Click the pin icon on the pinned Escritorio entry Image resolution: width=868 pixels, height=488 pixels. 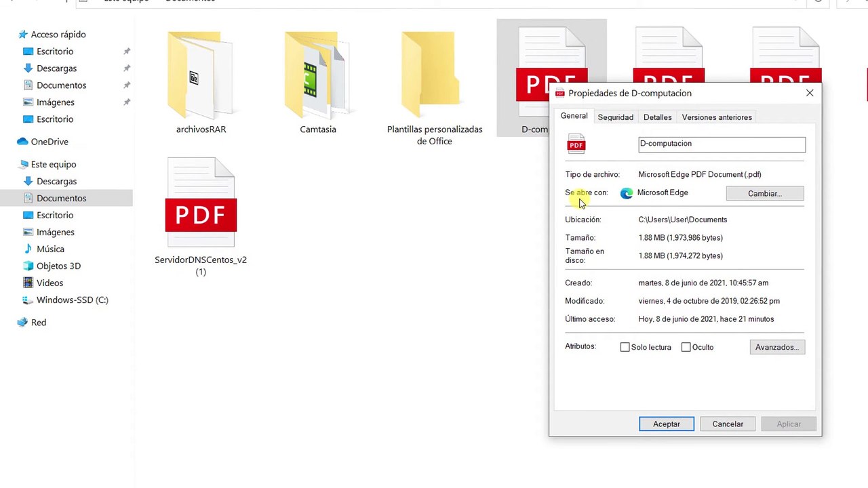[x=127, y=52]
